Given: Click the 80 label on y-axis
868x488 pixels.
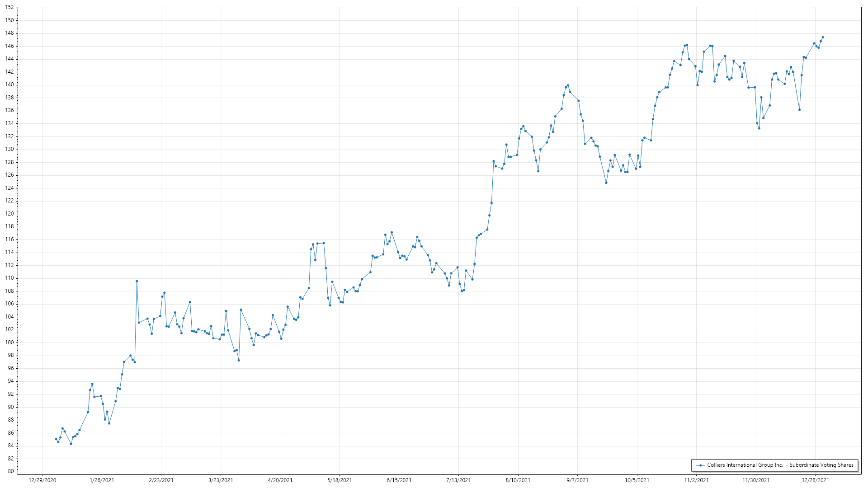Looking at the screenshot, I should point(11,471).
